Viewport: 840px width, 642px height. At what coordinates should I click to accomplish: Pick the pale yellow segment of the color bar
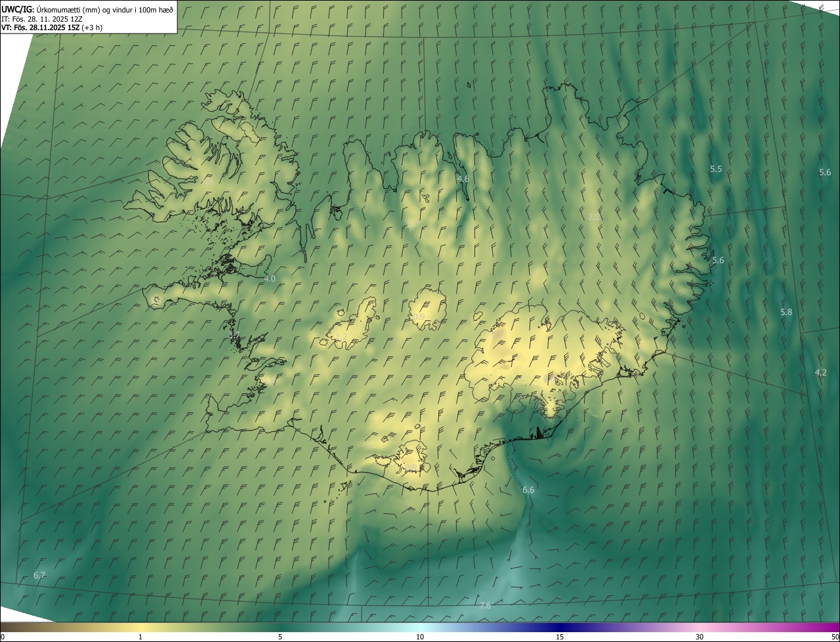coord(140,628)
